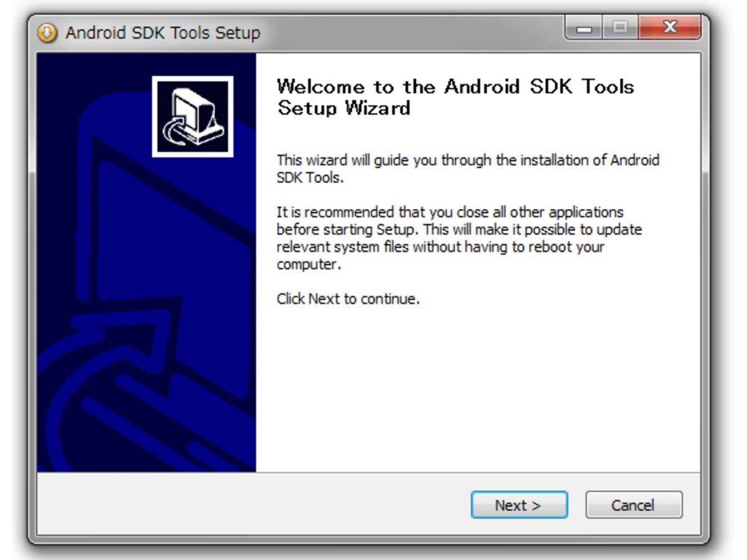
Task: Click the disabled maximize window button
Action: (620, 28)
